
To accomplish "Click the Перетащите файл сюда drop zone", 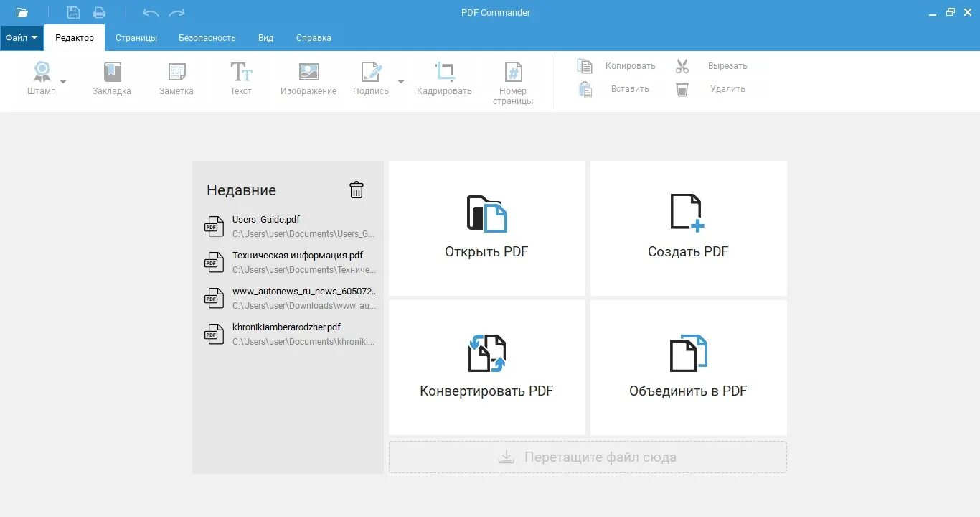I will click(x=588, y=457).
